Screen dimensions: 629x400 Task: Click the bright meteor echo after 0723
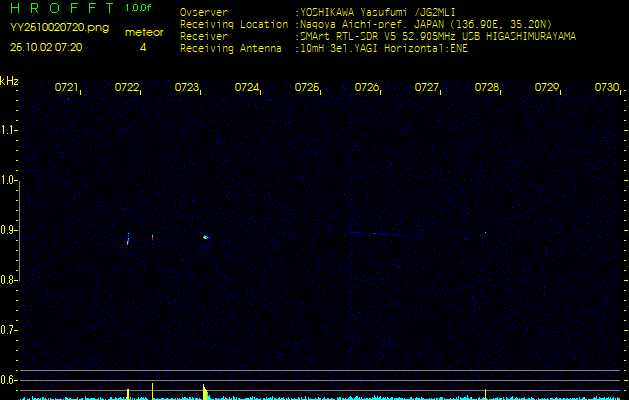(205, 237)
